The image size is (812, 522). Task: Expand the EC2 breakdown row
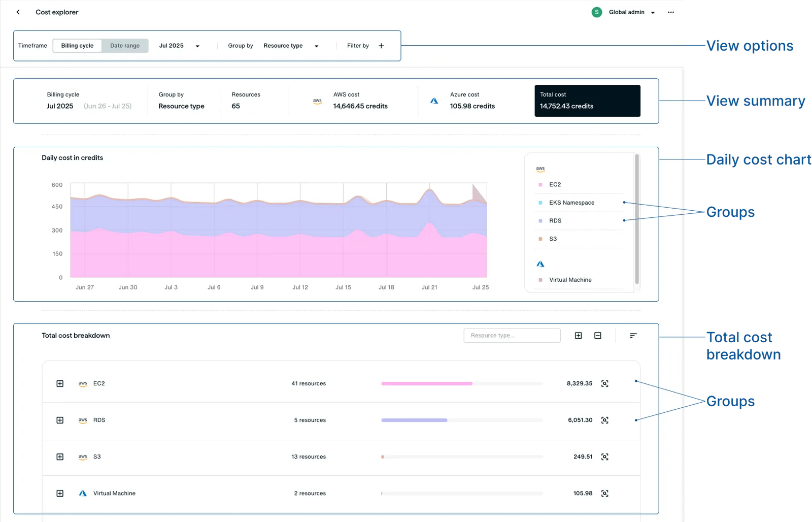coord(60,384)
